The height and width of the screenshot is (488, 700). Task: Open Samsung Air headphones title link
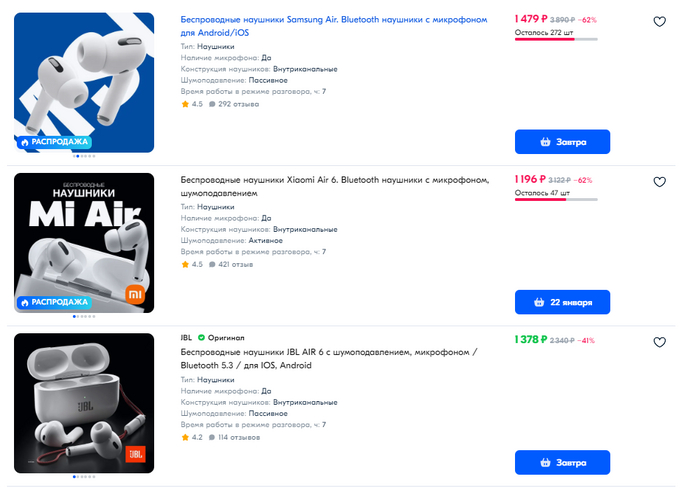(333, 26)
